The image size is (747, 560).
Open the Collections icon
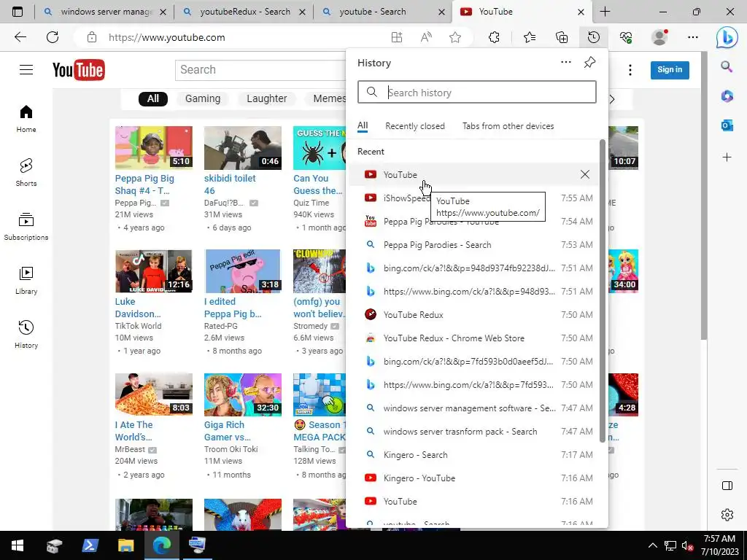[562, 37]
